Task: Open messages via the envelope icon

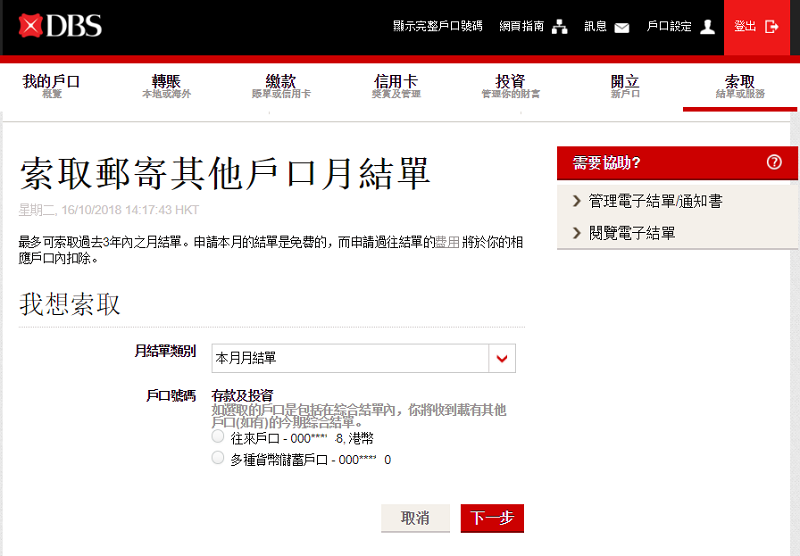Action: (622, 27)
